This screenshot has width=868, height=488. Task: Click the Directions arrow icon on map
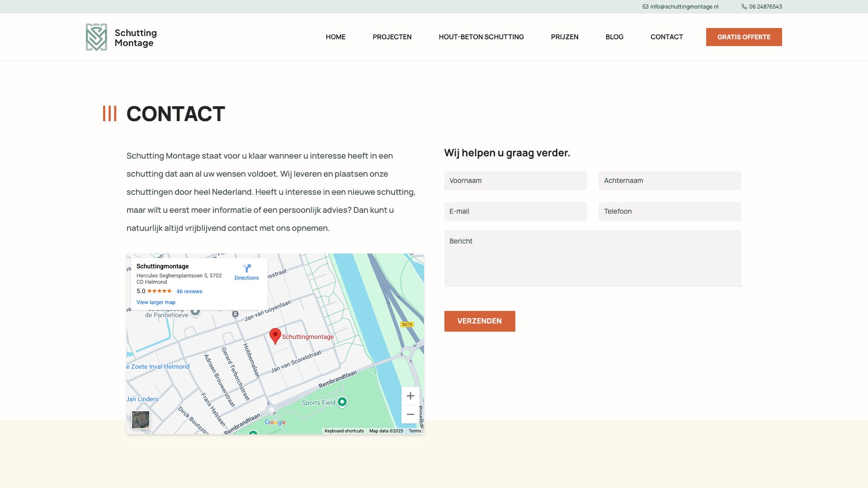[247, 268]
